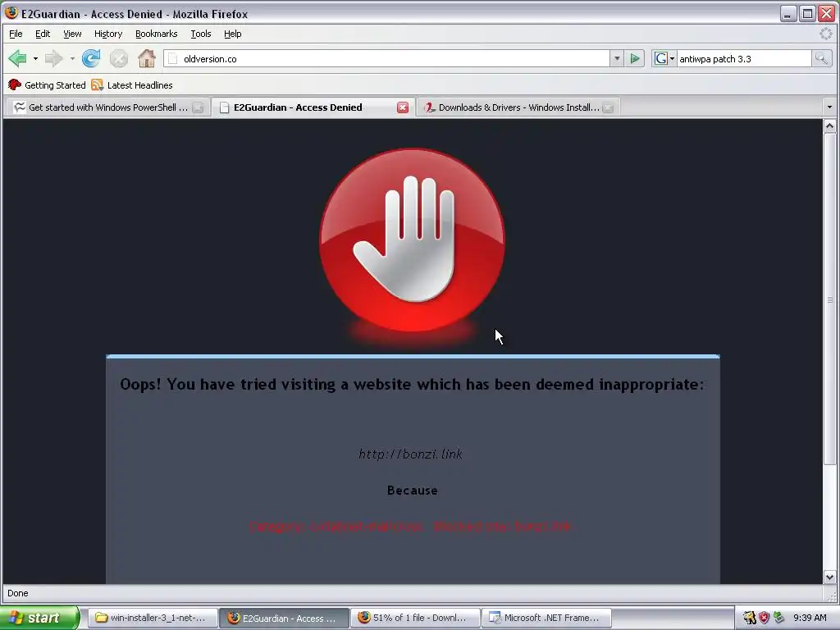
Task: Click the magnifier Search button
Action: (x=821, y=58)
